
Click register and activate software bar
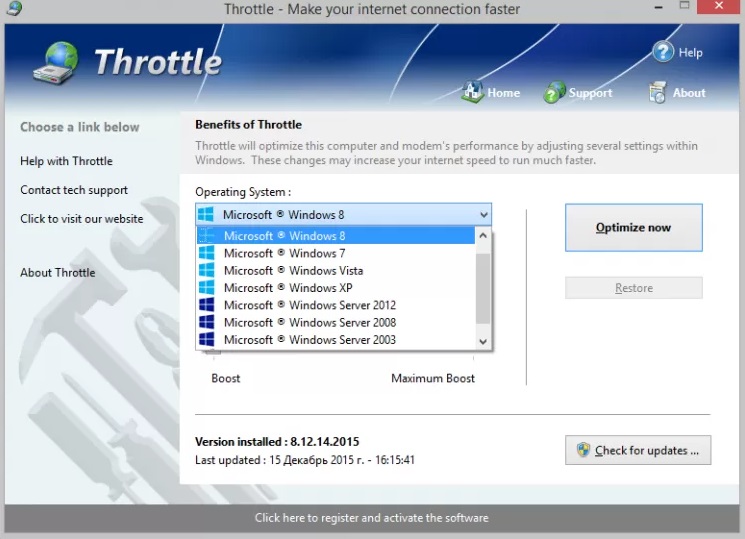tap(371, 518)
